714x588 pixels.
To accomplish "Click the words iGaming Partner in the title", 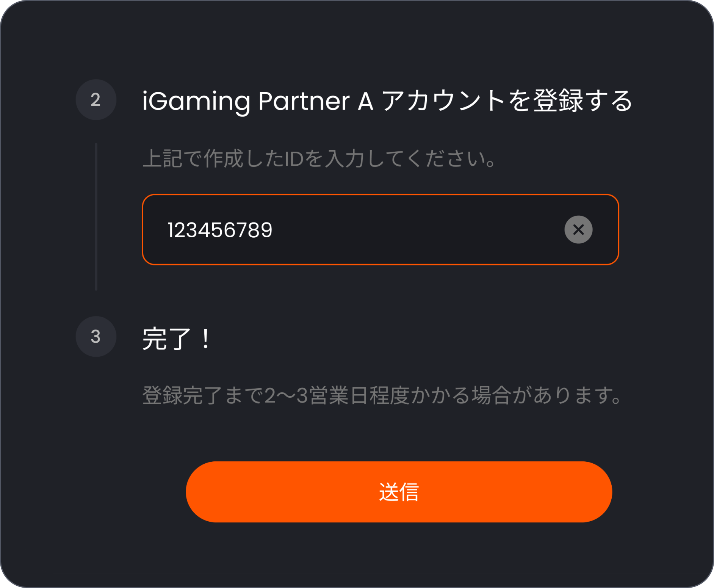I will pos(246,101).
